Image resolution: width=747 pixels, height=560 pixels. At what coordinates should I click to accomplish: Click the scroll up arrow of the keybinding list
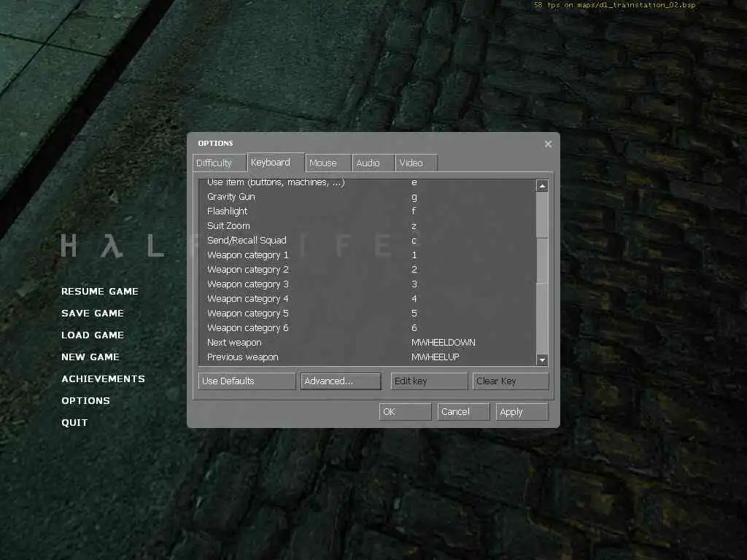click(x=542, y=186)
